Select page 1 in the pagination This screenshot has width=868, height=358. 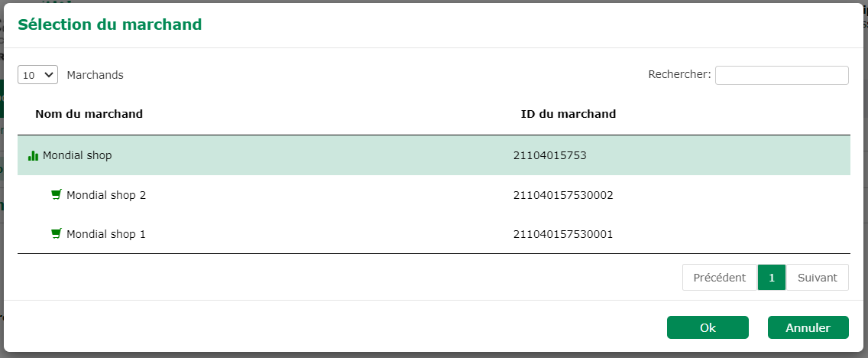click(x=772, y=278)
